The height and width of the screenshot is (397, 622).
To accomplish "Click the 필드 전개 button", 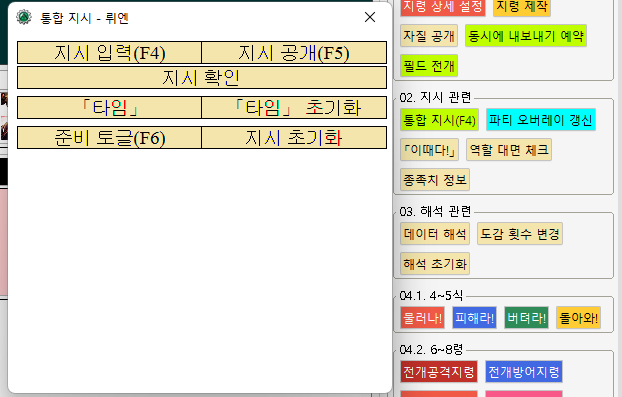I will tap(429, 65).
